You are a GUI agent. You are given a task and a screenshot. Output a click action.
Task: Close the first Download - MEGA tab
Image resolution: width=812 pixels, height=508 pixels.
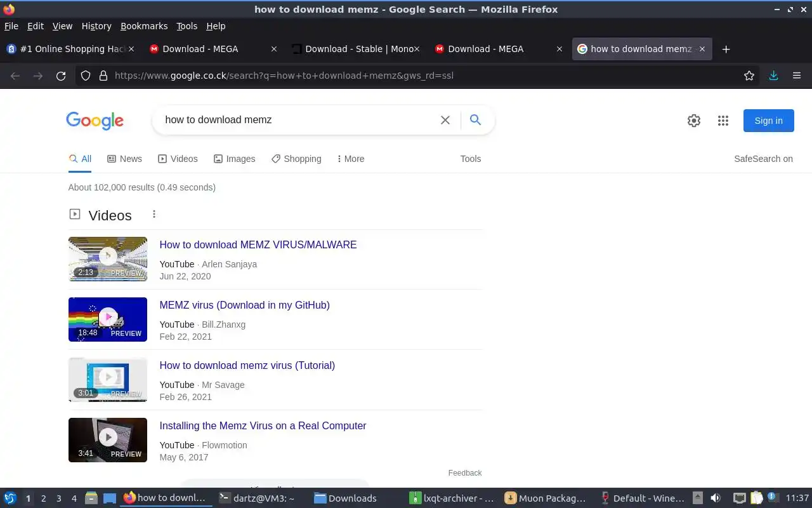[x=274, y=49]
